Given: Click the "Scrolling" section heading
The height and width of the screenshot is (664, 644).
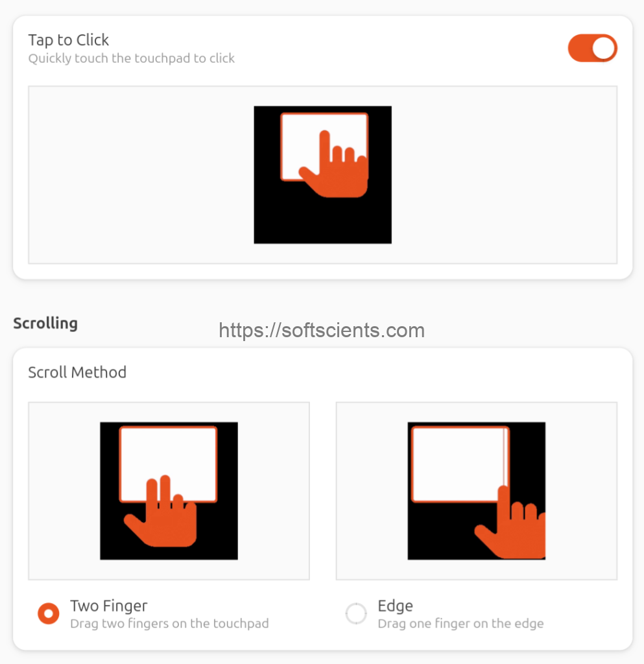Looking at the screenshot, I should pos(45,323).
